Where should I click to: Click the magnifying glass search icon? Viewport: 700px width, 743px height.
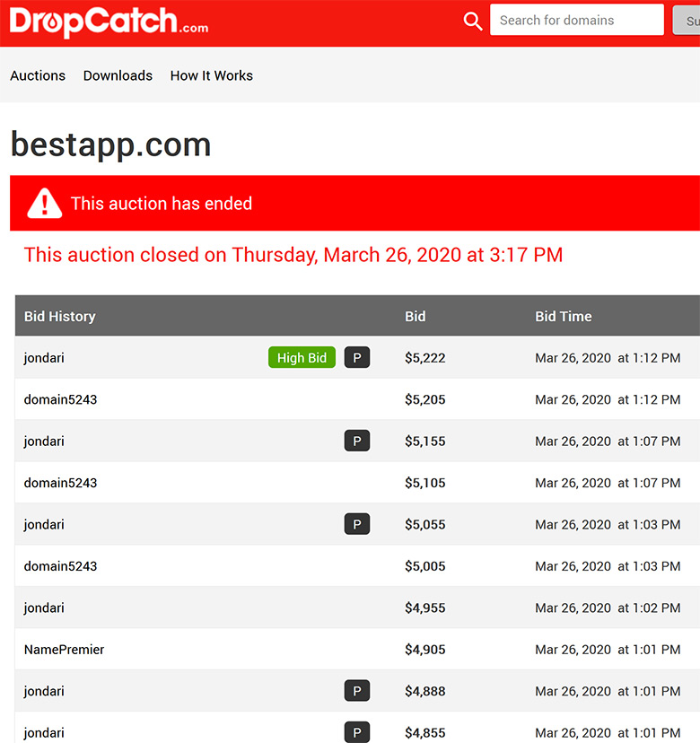(473, 21)
